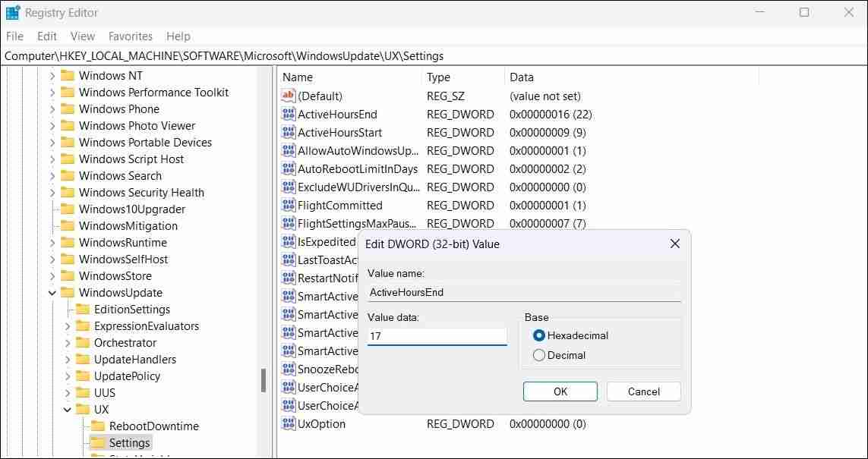Click the Registry Editor title bar icon
This screenshot has width=868, height=459.
point(12,12)
